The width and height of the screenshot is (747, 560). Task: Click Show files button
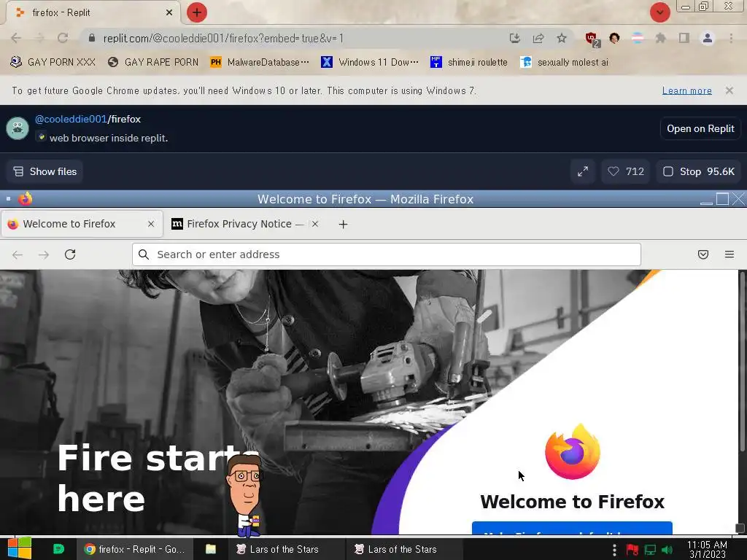tap(44, 171)
